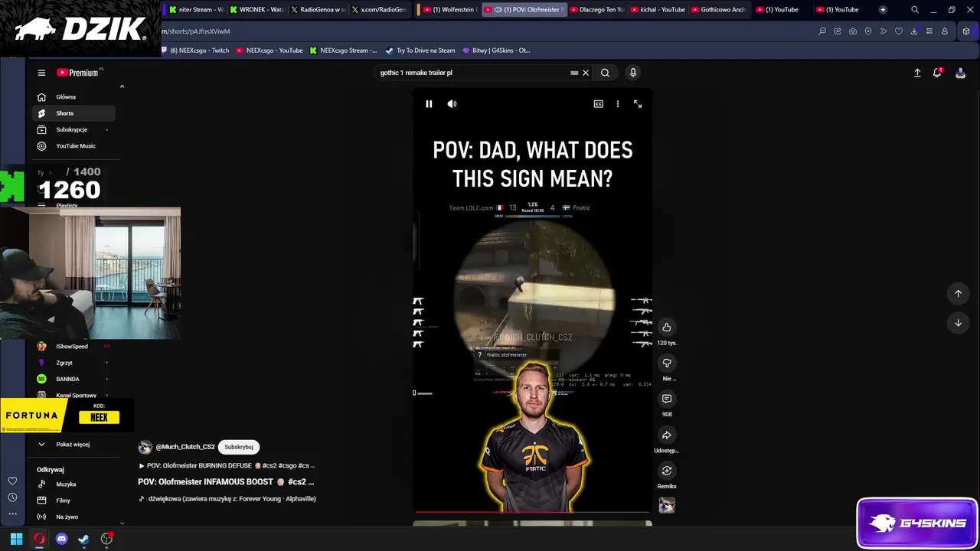Open the browser downloads icon
980x551 pixels.
(x=914, y=31)
